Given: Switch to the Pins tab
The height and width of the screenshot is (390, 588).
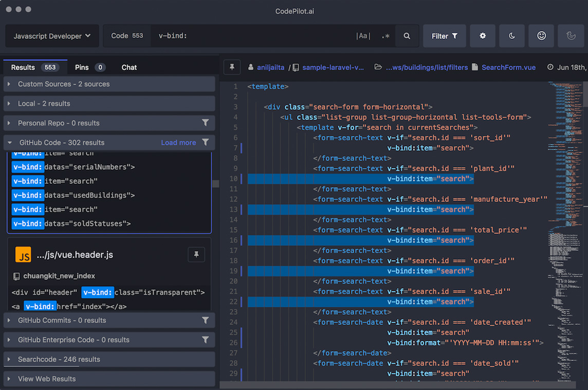Looking at the screenshot, I should click(x=89, y=67).
